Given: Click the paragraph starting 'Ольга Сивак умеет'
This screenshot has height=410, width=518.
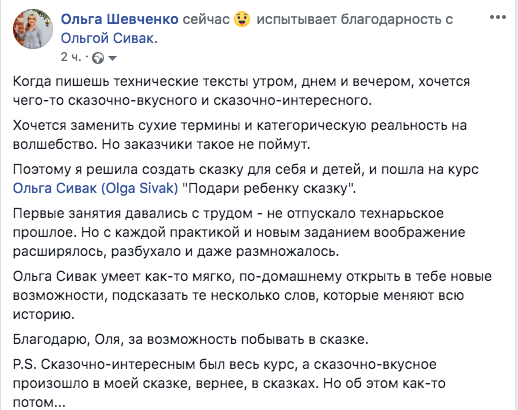Looking at the screenshot, I should 252,295.
